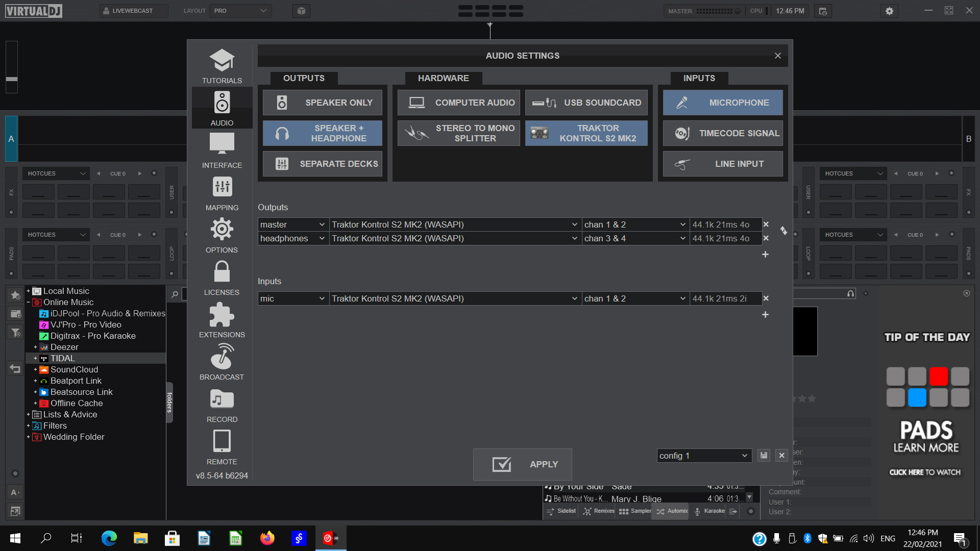Select USB Soundcard hardware
This screenshot has height=551, width=980.
tap(586, 103)
